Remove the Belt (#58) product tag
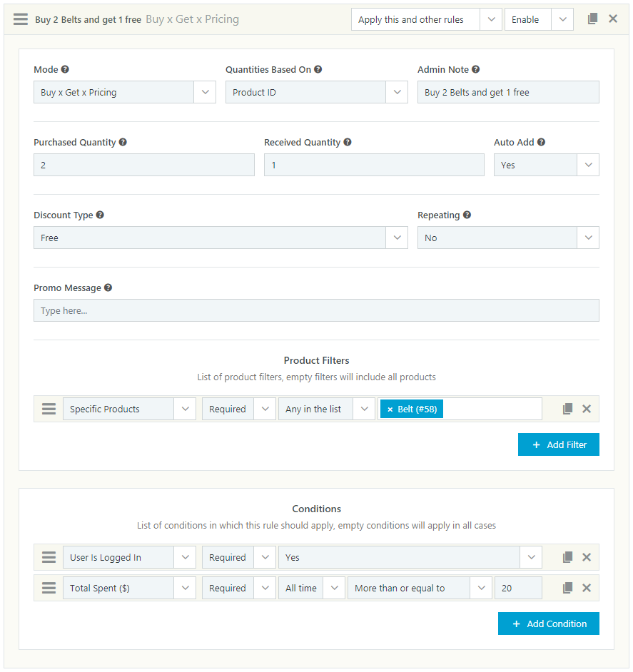 [x=390, y=409]
